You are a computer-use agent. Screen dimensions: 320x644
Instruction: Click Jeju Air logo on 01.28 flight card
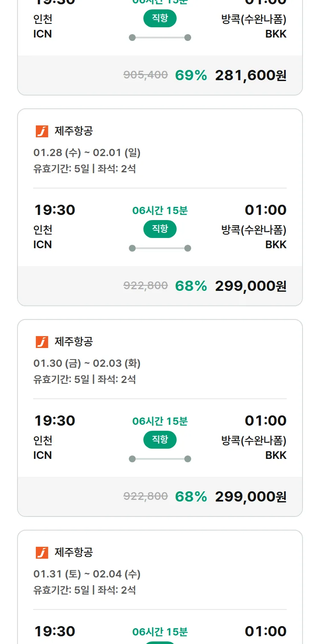tap(42, 131)
